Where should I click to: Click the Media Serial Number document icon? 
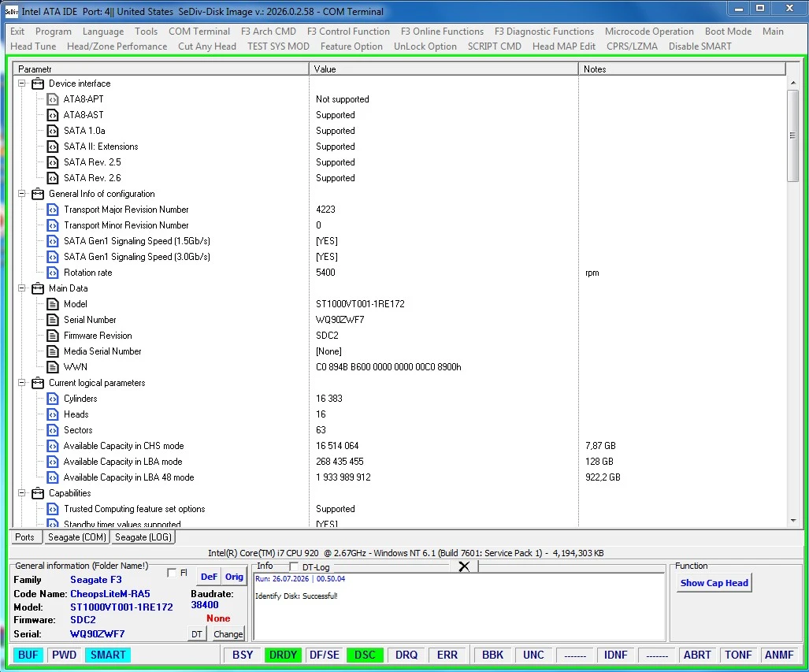click(x=53, y=351)
